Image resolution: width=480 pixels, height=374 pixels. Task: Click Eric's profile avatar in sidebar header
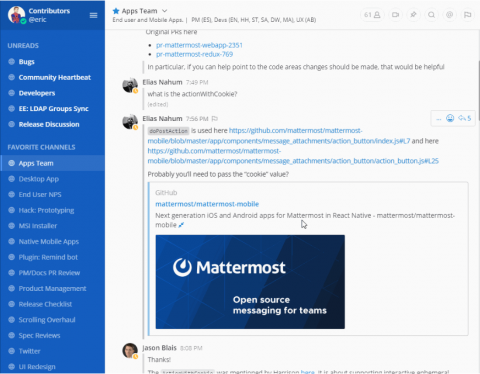[x=16, y=15]
